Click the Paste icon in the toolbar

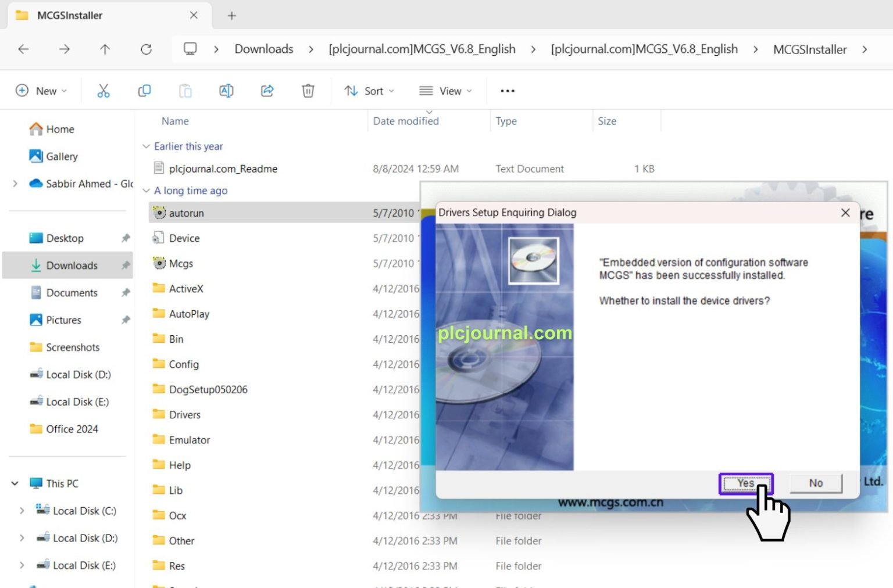[185, 90]
